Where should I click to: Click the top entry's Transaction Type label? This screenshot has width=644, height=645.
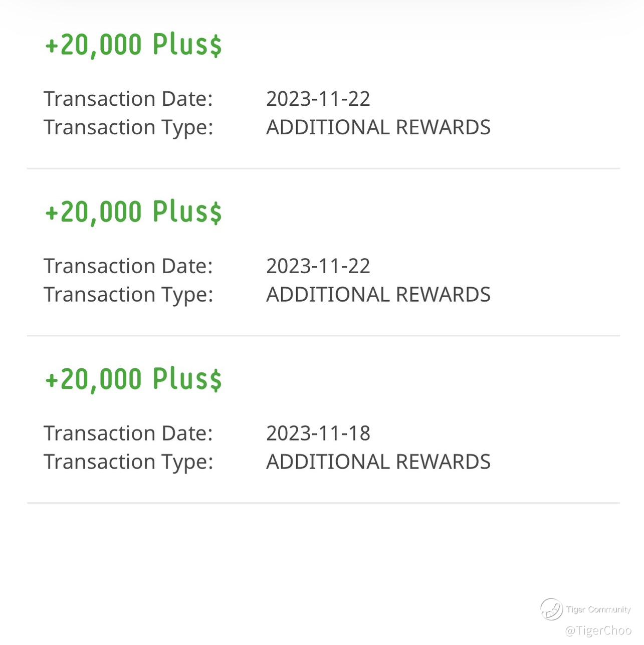(x=128, y=128)
